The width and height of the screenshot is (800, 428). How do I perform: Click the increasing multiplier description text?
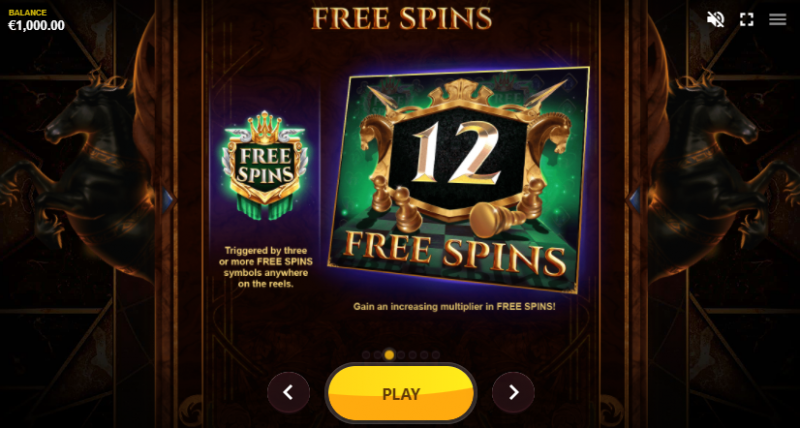tap(454, 307)
